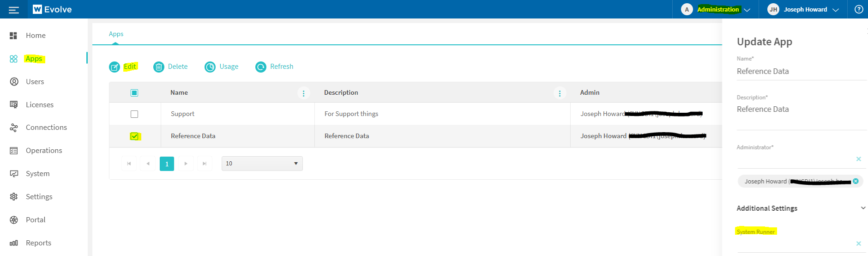Click the Description column header
Viewport: 868px width, 256px height.
[341, 93]
